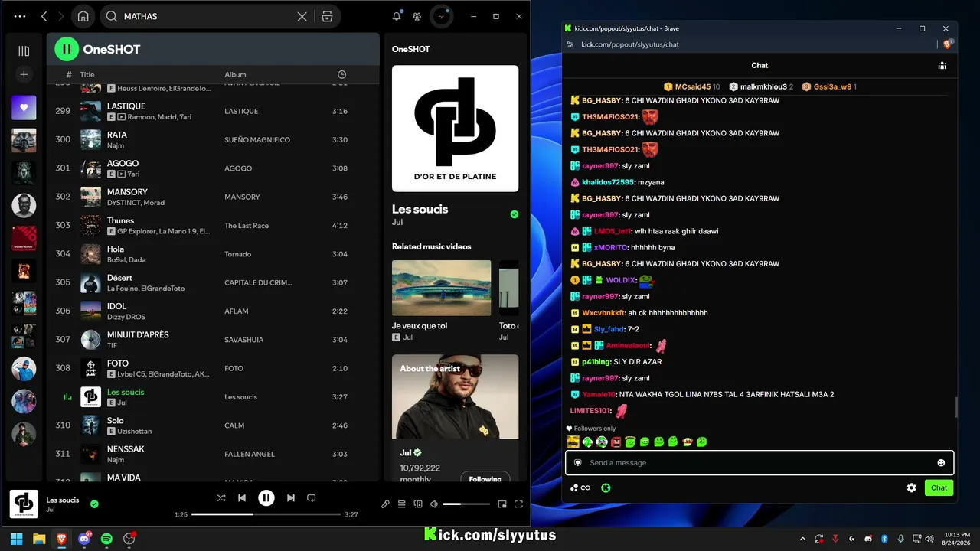Toggle saved checkmark in now-playing bar
The width and height of the screenshot is (980, 551).
(x=94, y=504)
